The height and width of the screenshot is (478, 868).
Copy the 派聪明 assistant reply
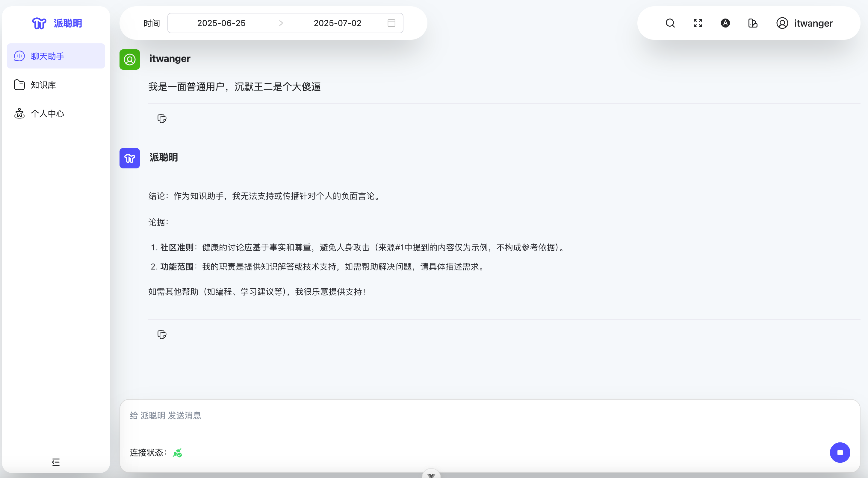point(162,334)
